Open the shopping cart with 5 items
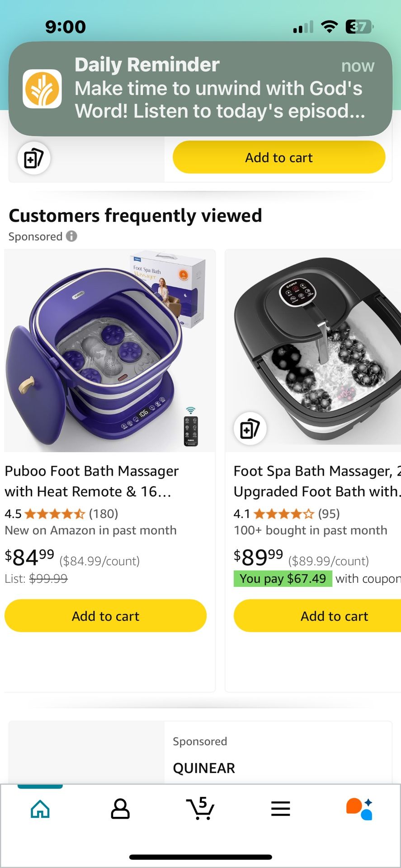Image resolution: width=401 pixels, height=868 pixels. tap(200, 808)
